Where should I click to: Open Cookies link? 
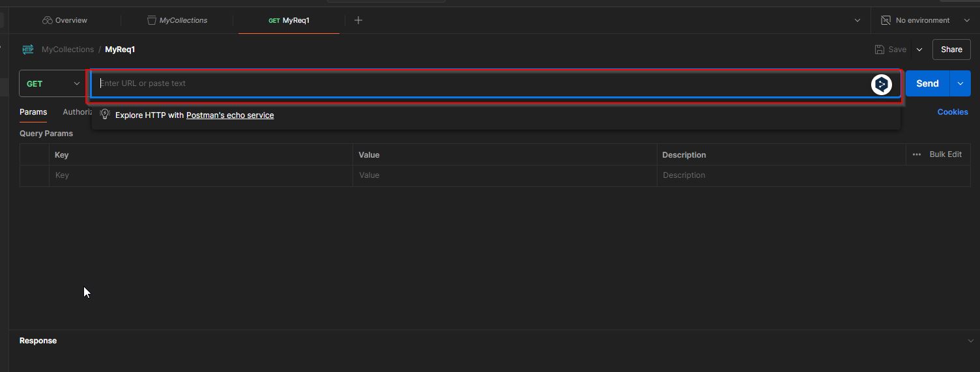(x=953, y=112)
